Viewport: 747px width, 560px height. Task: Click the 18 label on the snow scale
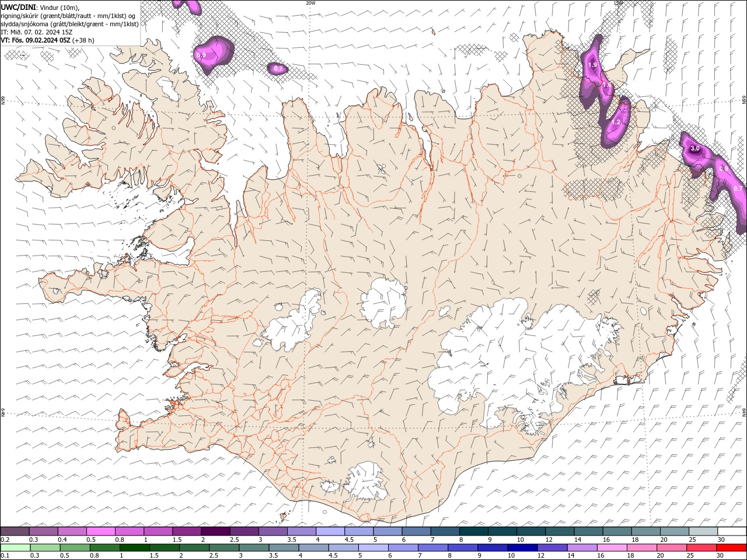tap(636, 540)
